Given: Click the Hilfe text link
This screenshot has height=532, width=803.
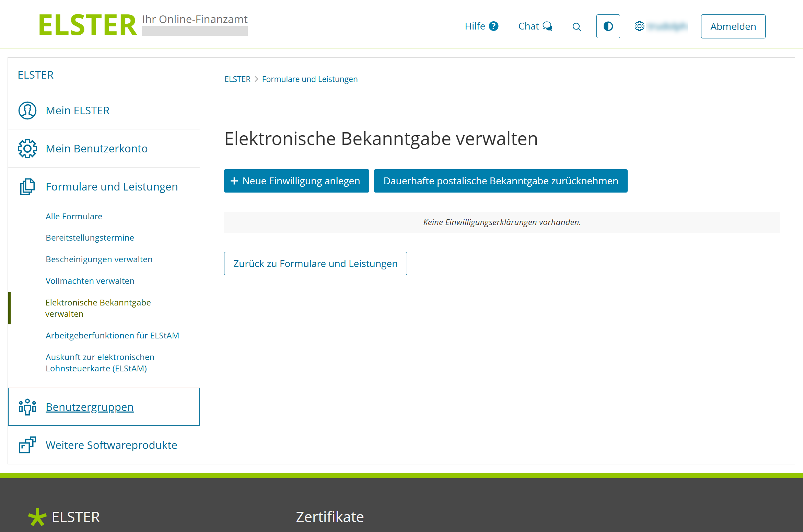Looking at the screenshot, I should 475,26.
